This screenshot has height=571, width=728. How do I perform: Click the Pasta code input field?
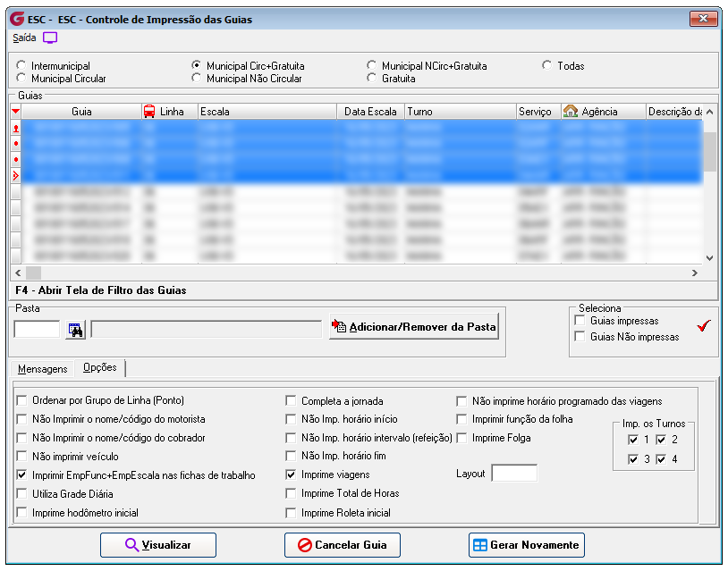click(38, 330)
